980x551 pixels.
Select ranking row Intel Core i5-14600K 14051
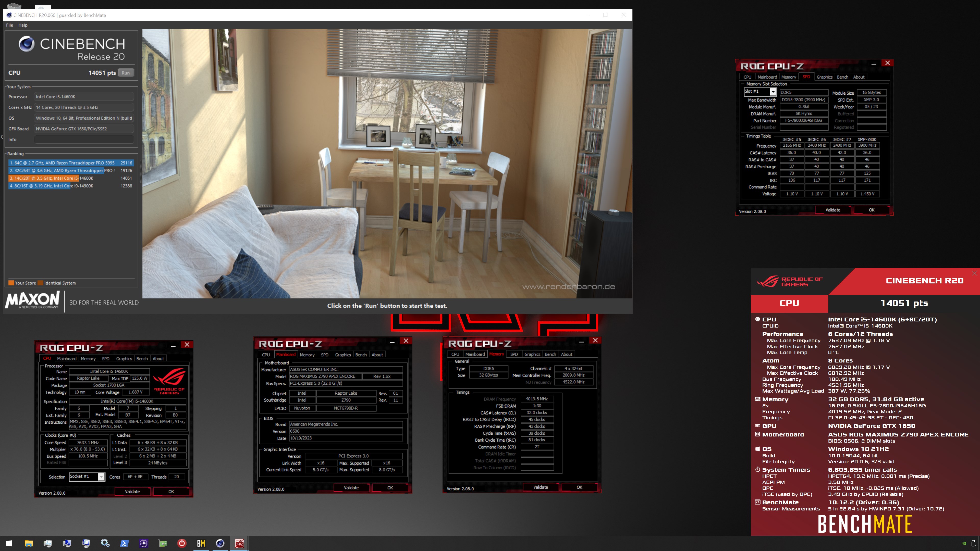tap(71, 178)
